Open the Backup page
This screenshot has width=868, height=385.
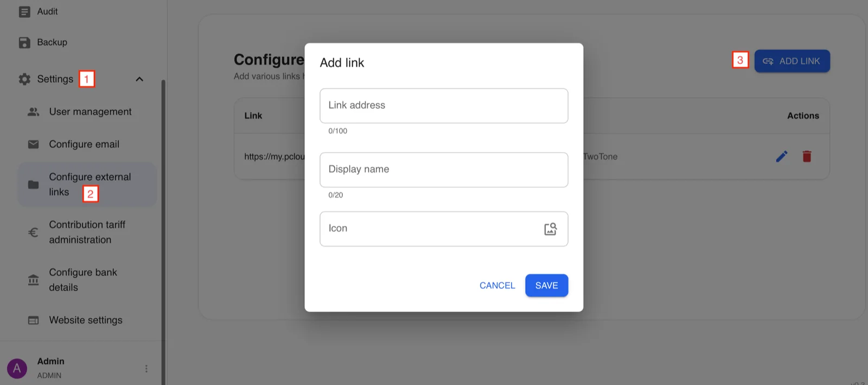click(52, 42)
